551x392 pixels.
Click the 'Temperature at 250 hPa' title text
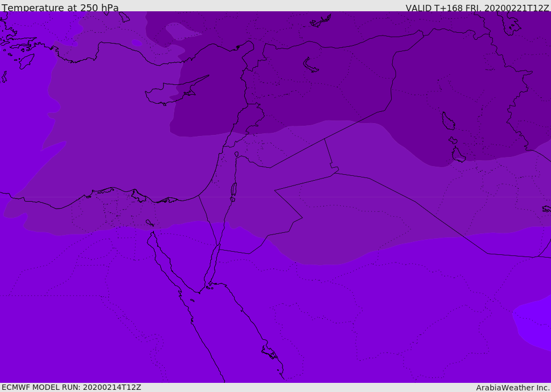(x=60, y=8)
